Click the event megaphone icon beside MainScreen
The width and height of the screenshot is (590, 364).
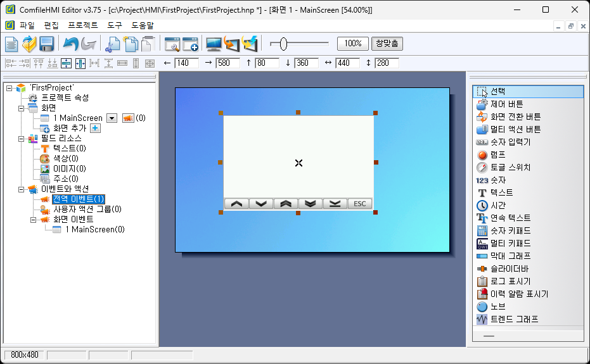point(128,118)
